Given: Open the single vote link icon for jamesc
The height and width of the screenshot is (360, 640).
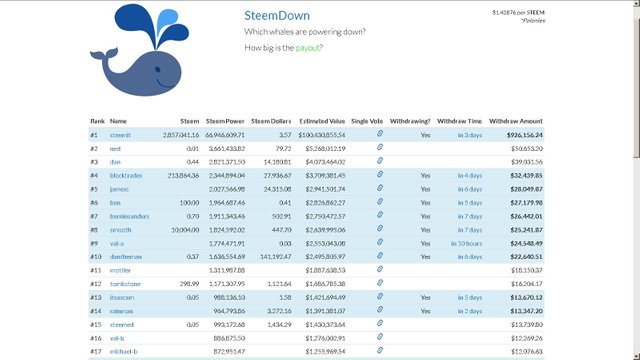Looking at the screenshot, I should click(x=380, y=188).
